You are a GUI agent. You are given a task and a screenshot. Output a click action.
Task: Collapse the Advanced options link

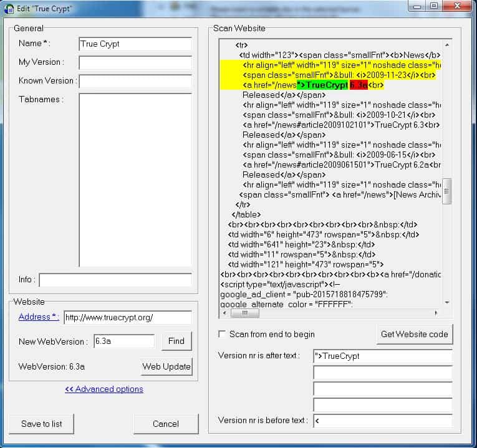(104, 389)
